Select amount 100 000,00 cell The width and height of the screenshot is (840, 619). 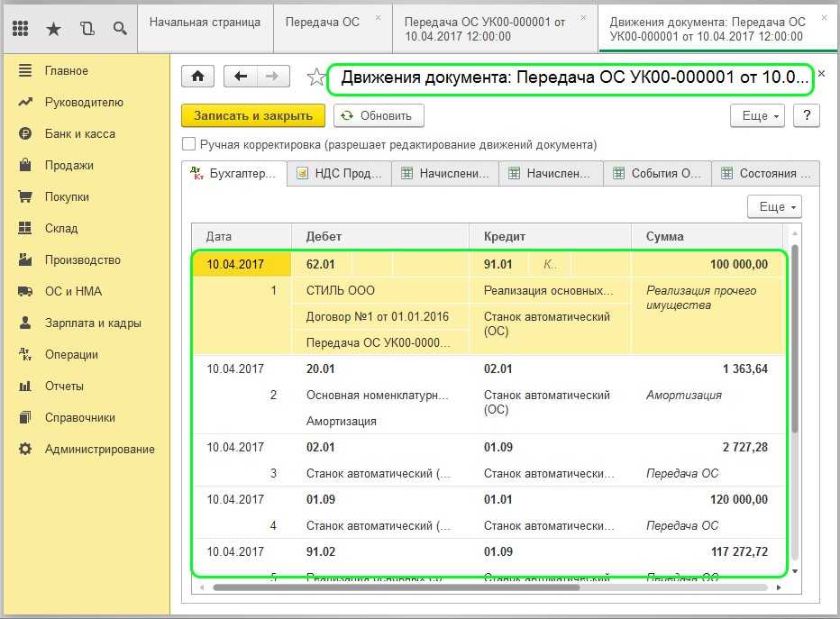tap(707, 265)
